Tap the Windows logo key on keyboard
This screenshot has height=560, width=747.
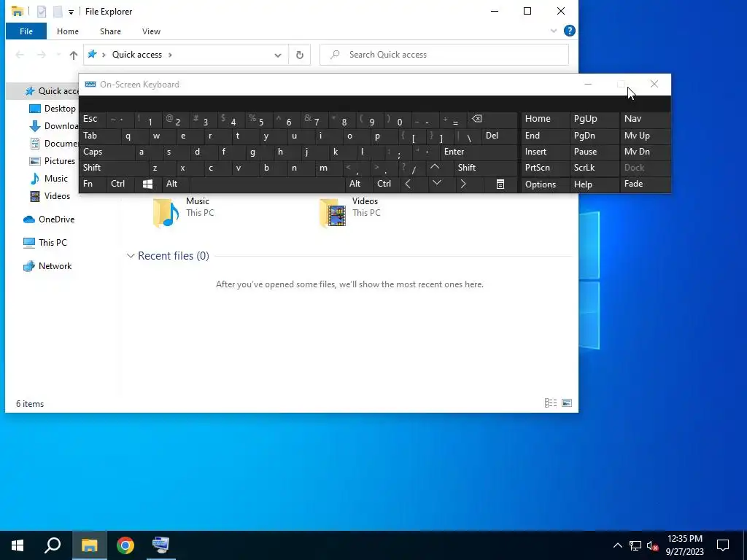pyautogui.click(x=147, y=184)
